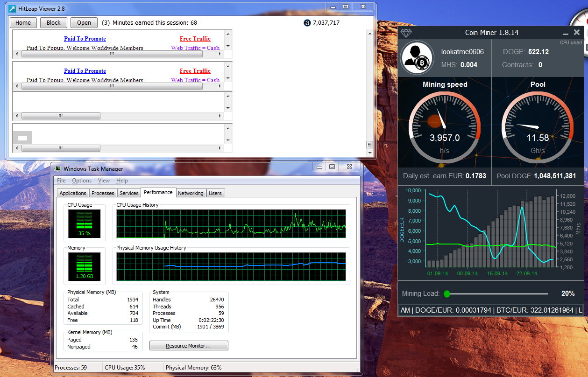Screen dimensions: 588x377
Task: Click left arrow of fourth HitLeap frame scrollbar
Action: (16, 148)
